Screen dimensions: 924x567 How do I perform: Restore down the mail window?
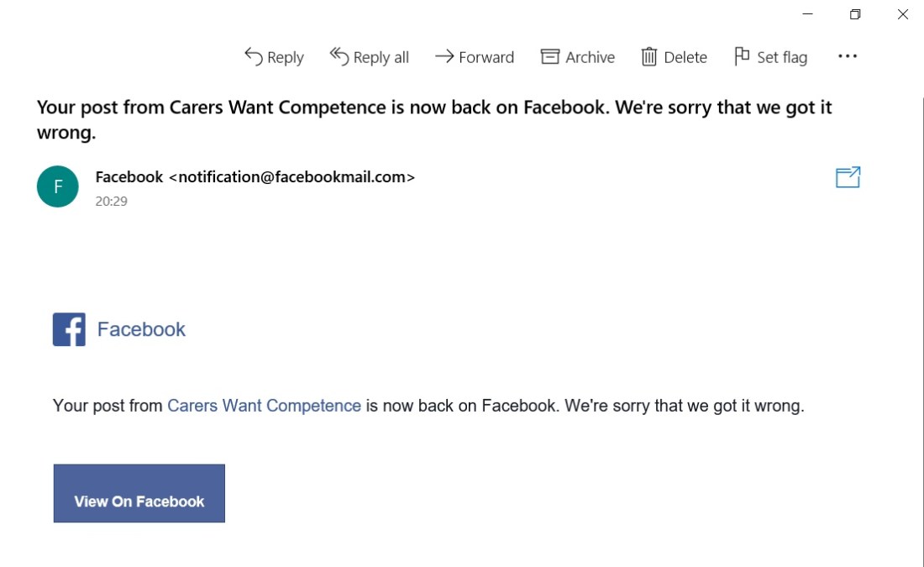click(x=855, y=14)
